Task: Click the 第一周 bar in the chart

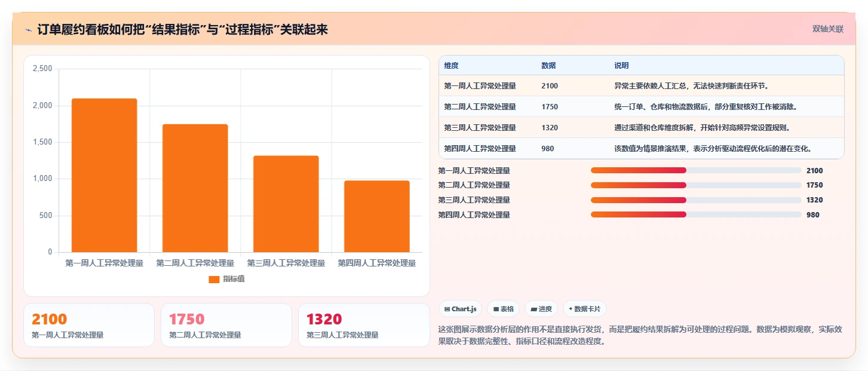Action: [104, 175]
